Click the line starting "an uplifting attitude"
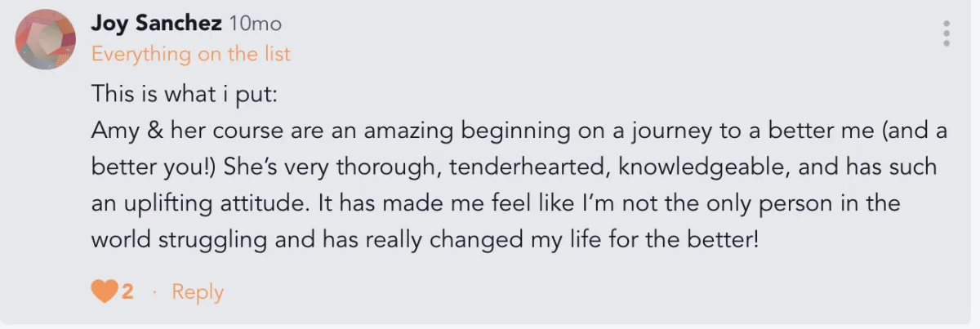 coord(495,204)
